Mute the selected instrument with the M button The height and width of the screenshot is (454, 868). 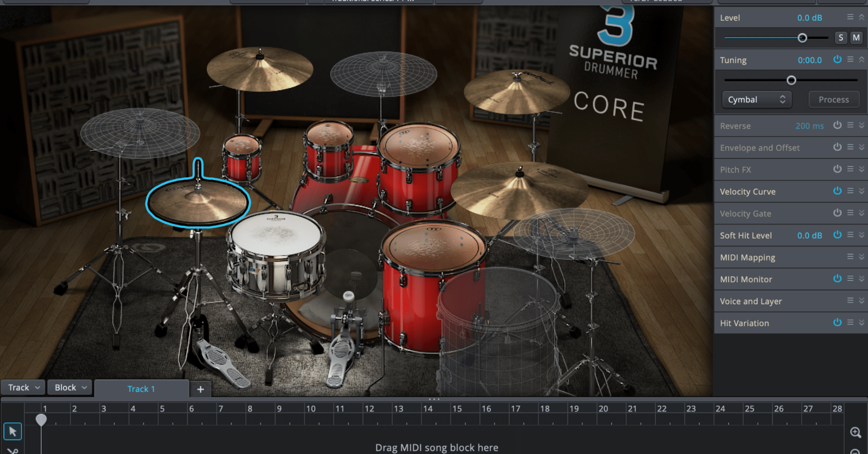[x=856, y=38]
